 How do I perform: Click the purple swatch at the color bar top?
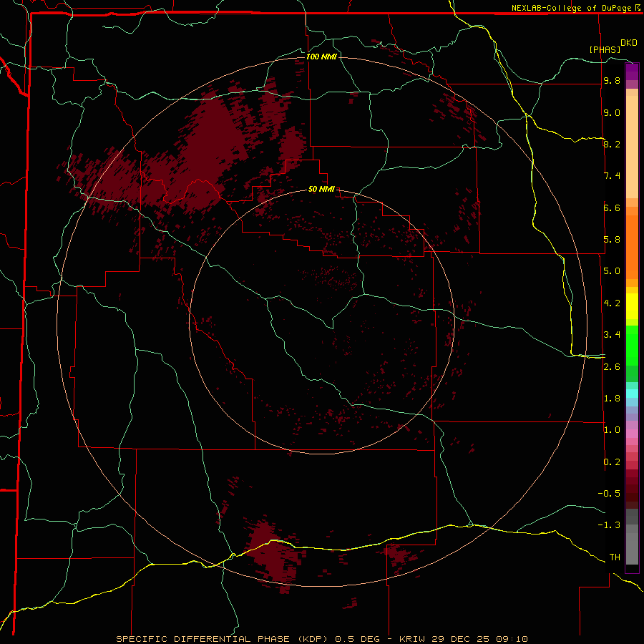[632, 72]
